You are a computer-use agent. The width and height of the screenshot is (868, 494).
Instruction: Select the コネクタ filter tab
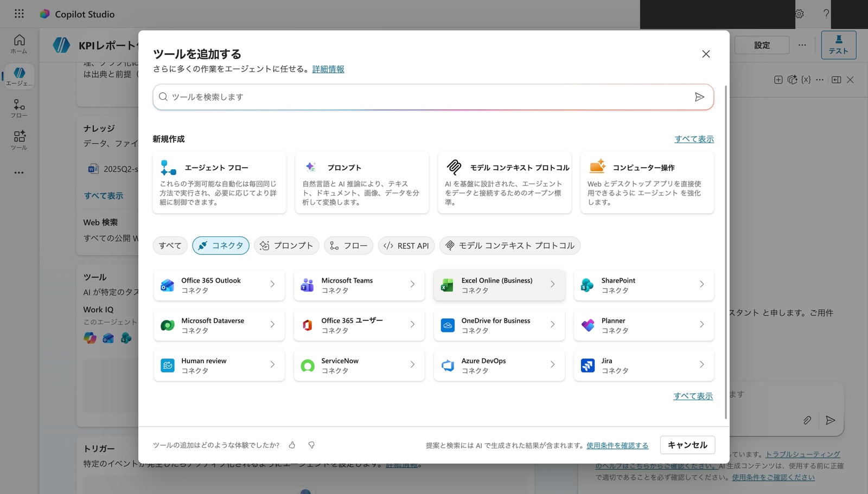click(x=221, y=246)
